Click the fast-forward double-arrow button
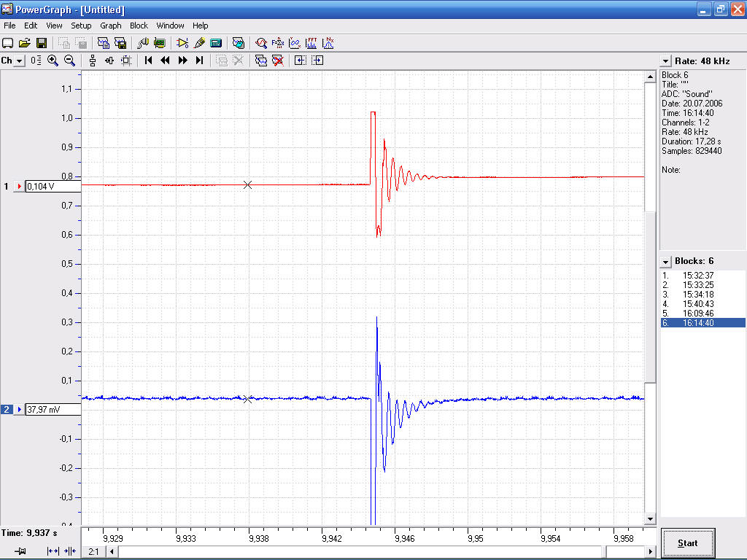Image resolution: width=747 pixels, height=560 pixels. pyautogui.click(x=182, y=61)
